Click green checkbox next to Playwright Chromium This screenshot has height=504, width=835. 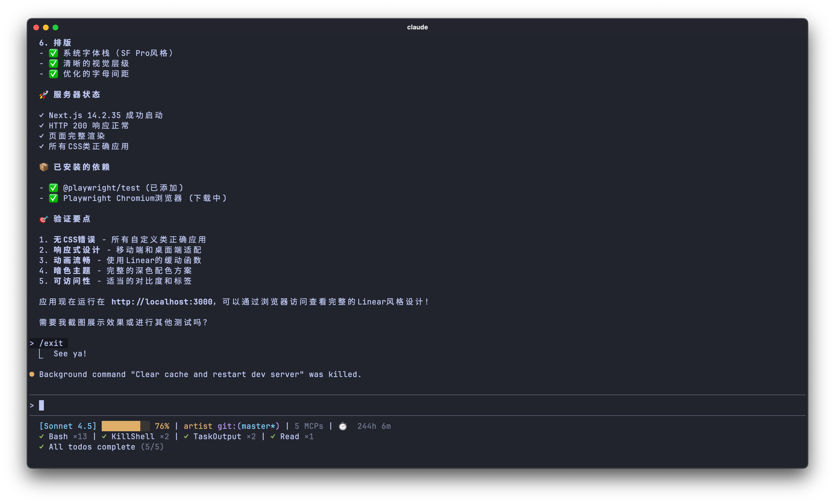[x=54, y=198]
